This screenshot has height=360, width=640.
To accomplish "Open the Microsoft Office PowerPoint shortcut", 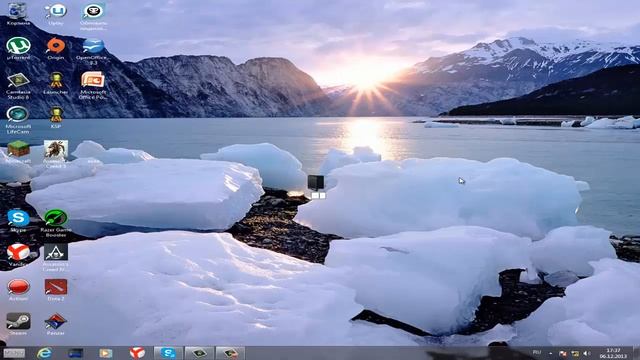I will pos(93,86).
